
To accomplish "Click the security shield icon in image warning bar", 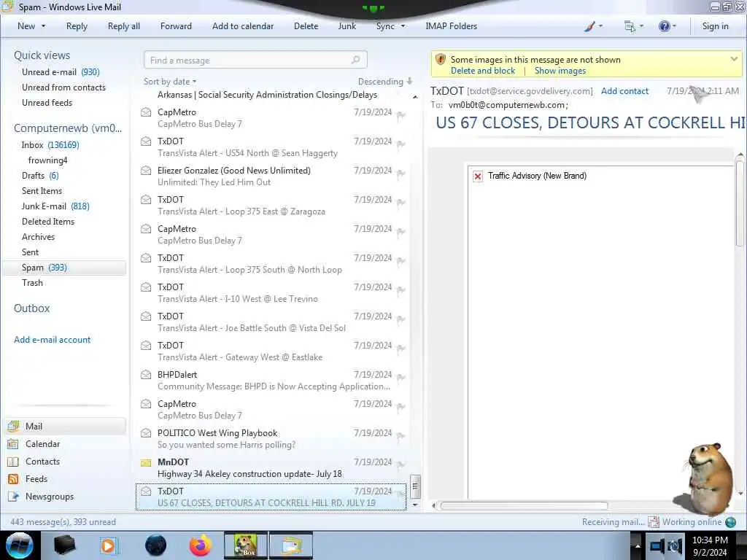I will [x=440, y=60].
